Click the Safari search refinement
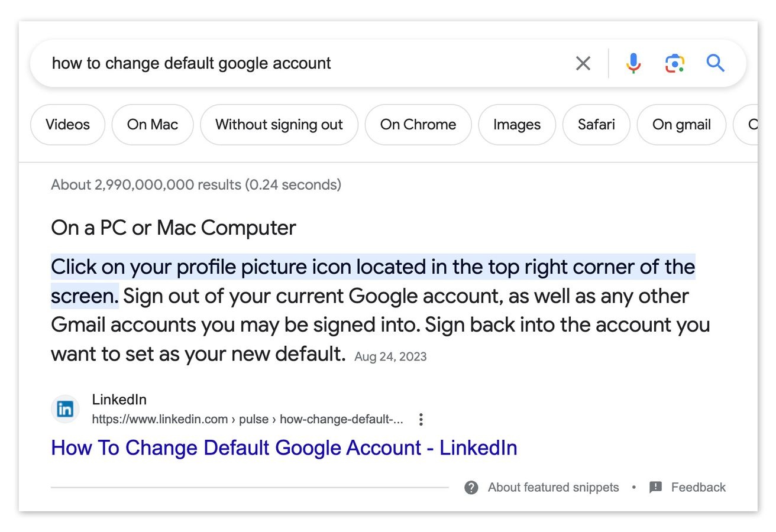The image size is (776, 532). [596, 124]
